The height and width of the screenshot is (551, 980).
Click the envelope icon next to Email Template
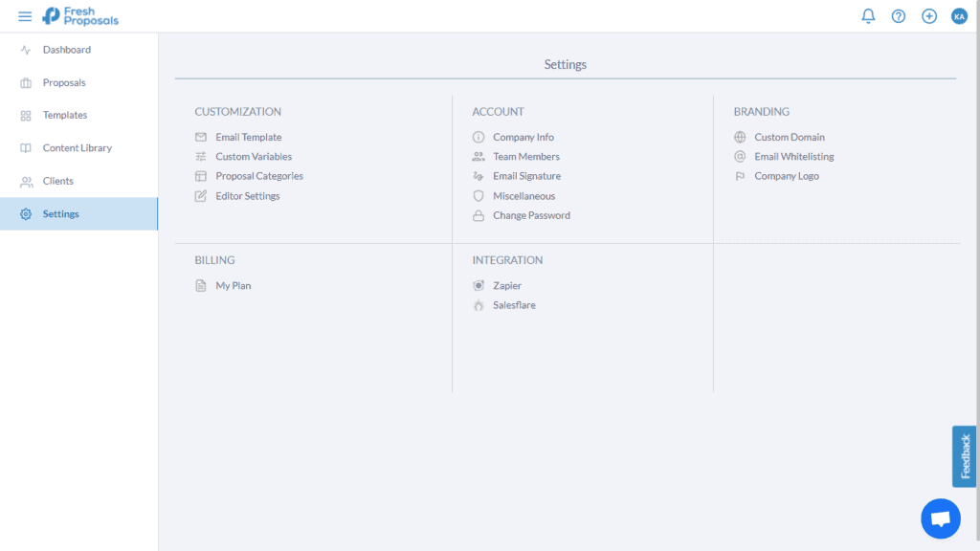pyautogui.click(x=200, y=137)
